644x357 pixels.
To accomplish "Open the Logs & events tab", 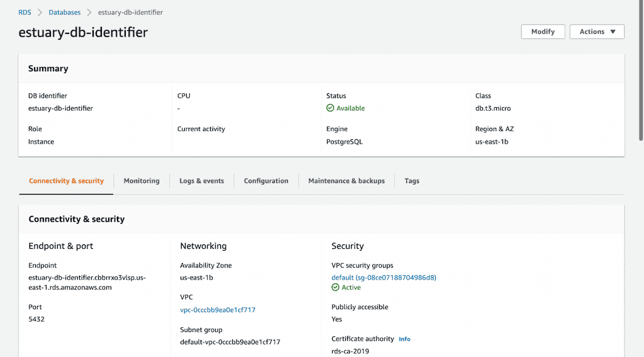I will coord(202,181).
